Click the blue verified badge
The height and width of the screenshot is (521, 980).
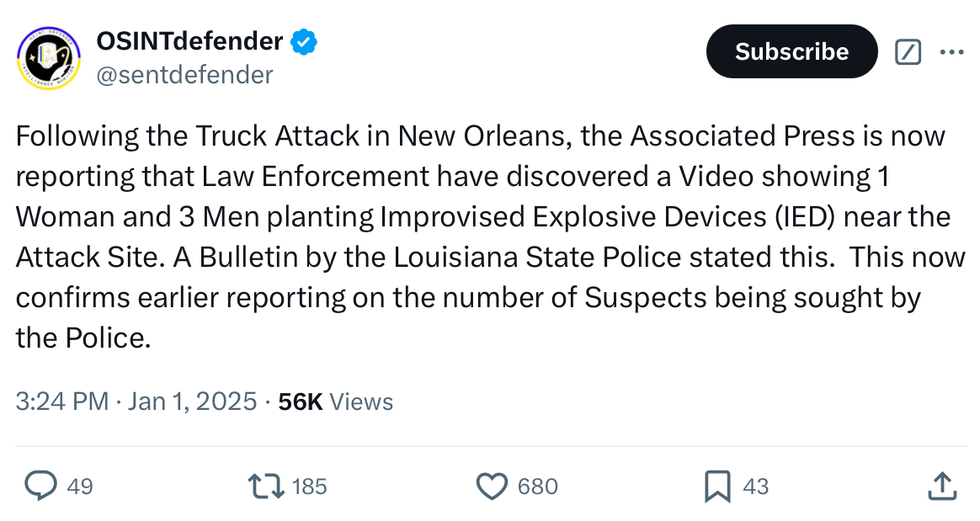[x=305, y=42]
